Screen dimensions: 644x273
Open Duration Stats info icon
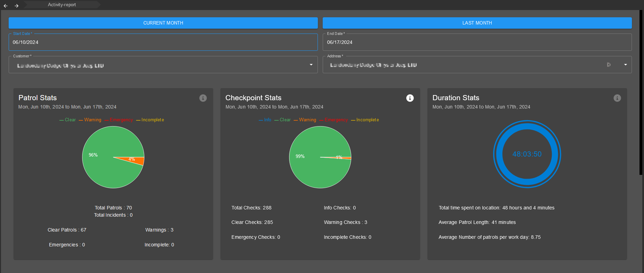coord(617,98)
